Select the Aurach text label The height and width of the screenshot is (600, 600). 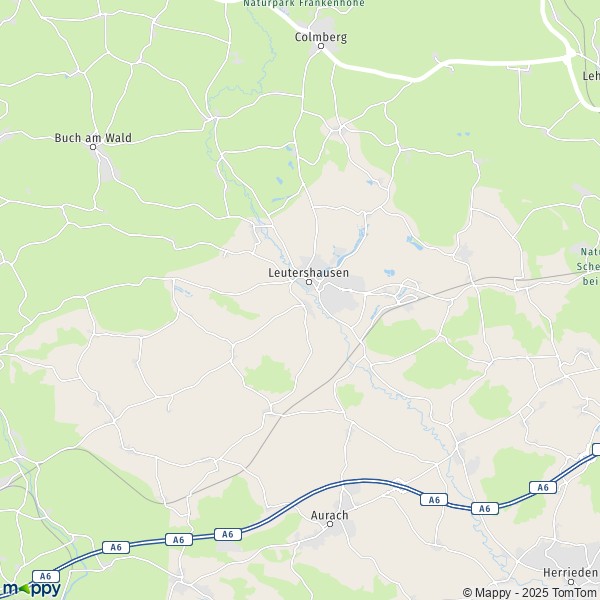click(329, 515)
